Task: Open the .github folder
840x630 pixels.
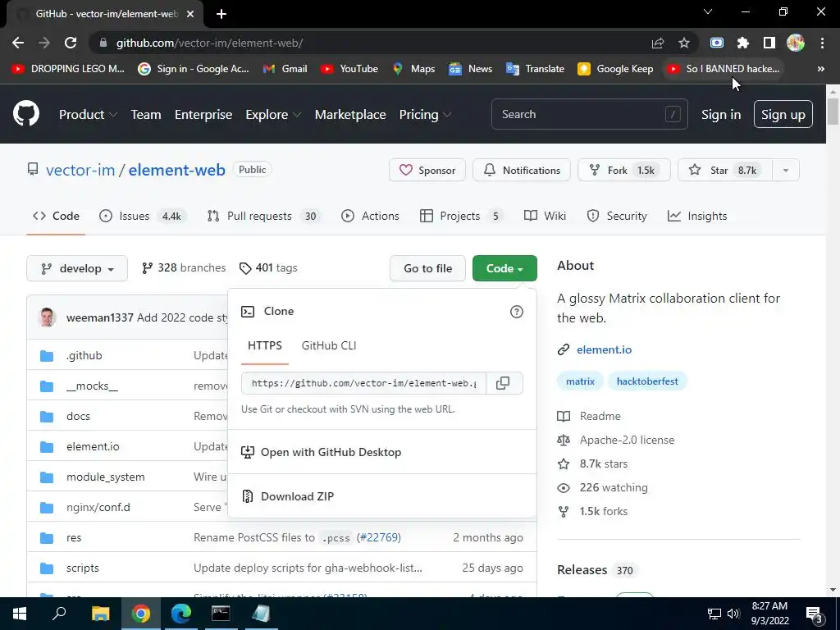Action: pyautogui.click(x=84, y=355)
